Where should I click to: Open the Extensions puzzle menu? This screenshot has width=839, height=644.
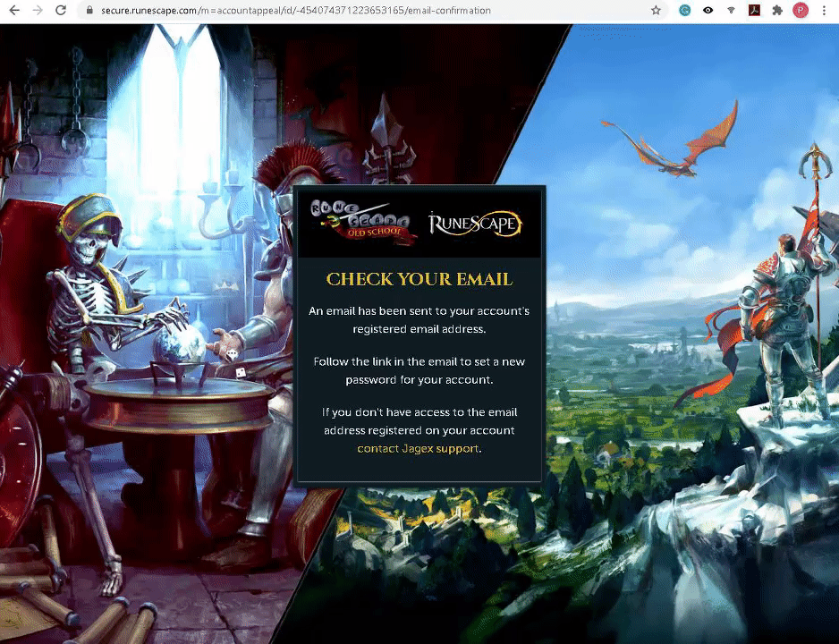pos(777,10)
